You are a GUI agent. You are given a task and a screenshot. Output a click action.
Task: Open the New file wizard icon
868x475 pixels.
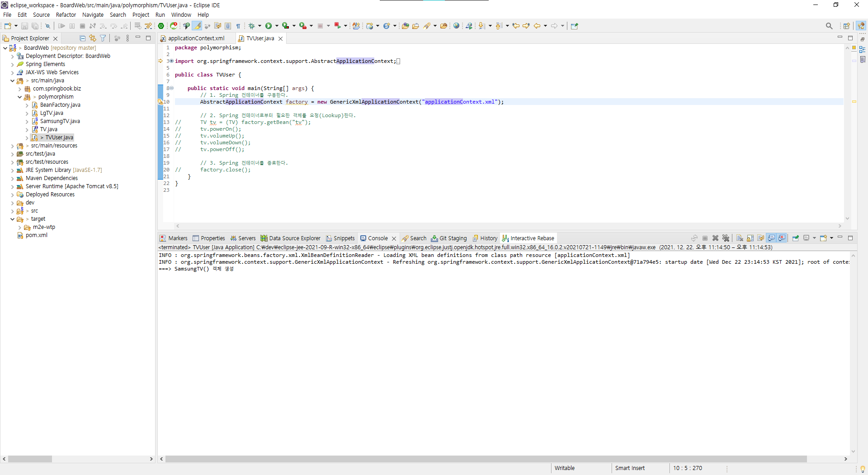[8, 26]
